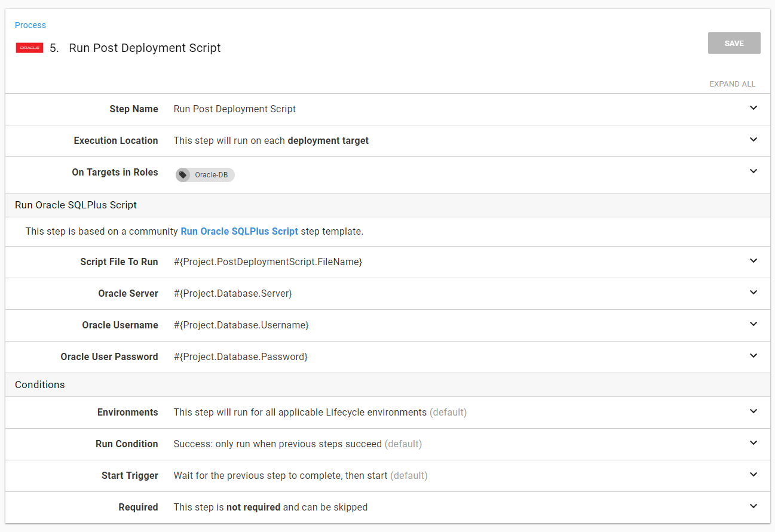The height and width of the screenshot is (532, 775).
Task: Expand the Required row chevron
Action: pos(753,506)
